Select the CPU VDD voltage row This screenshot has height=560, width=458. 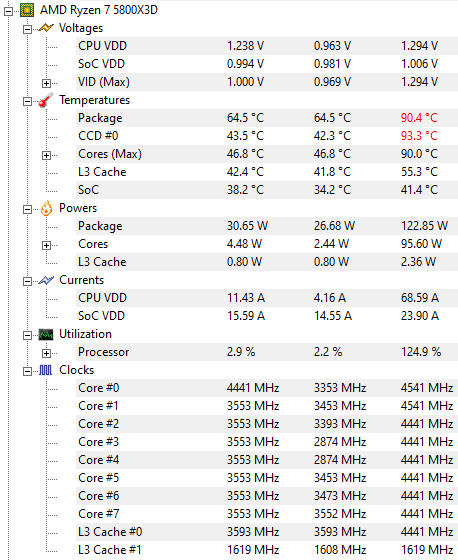(x=267, y=46)
